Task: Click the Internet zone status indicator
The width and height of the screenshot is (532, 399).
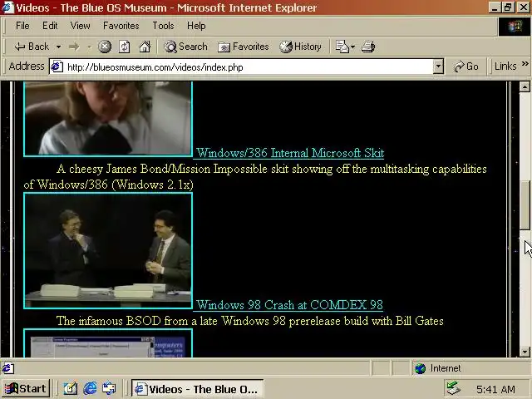Action: coord(438,368)
